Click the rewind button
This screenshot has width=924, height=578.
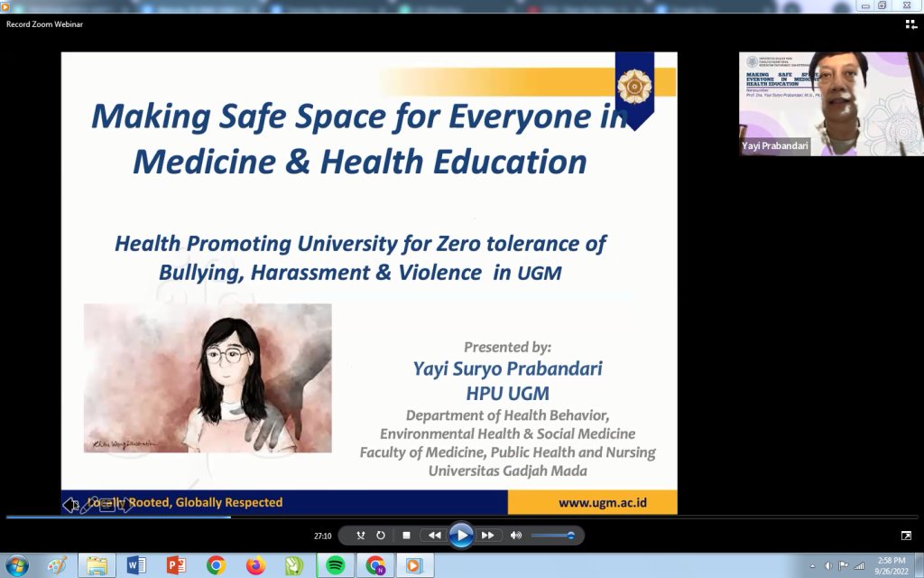coord(434,536)
